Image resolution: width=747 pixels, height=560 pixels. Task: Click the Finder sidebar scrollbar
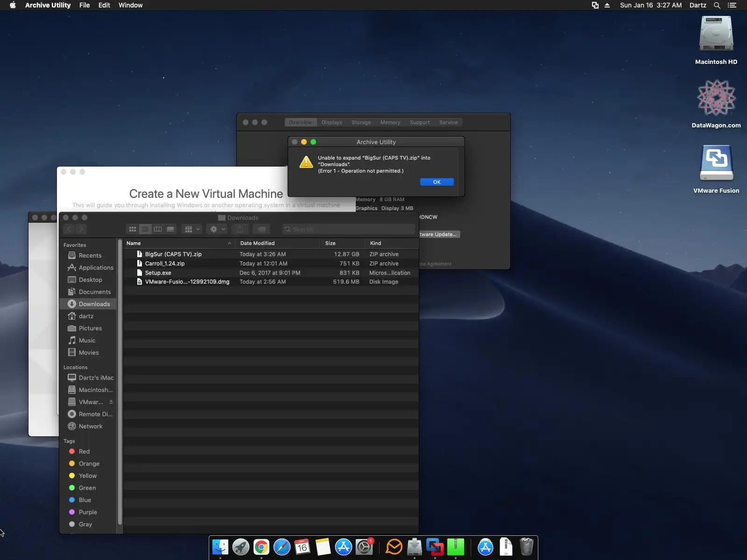click(120, 383)
